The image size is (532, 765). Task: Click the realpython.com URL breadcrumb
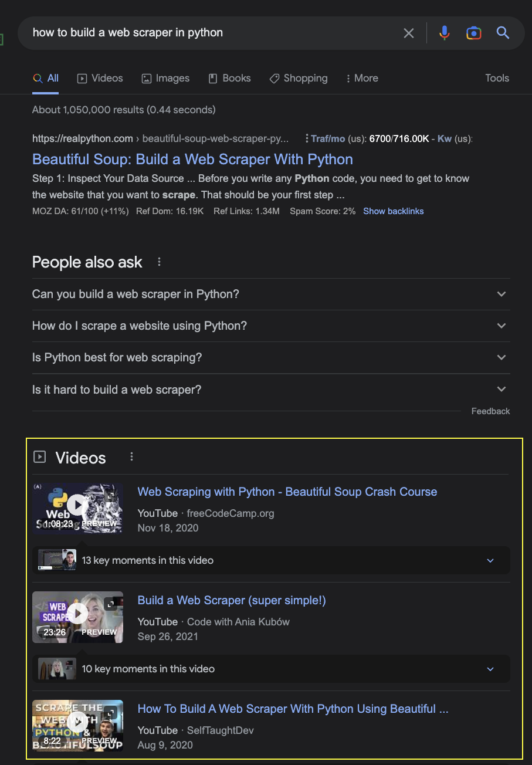click(160, 139)
